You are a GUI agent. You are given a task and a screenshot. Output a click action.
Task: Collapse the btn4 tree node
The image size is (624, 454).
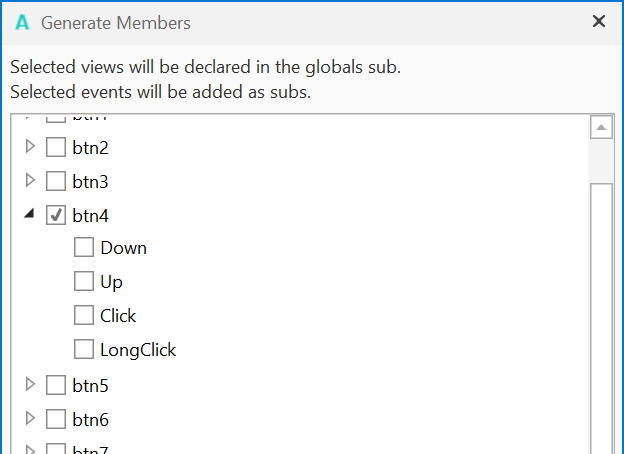coord(29,214)
